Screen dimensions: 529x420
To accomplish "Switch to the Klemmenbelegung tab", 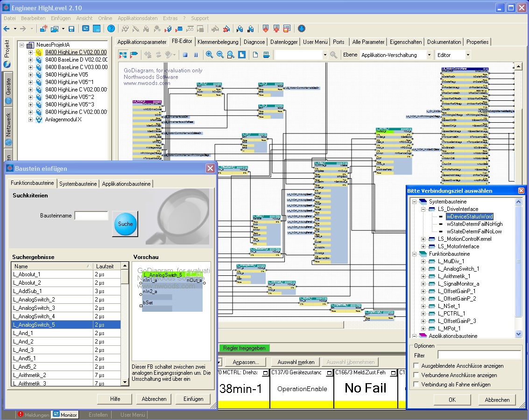I will (218, 42).
